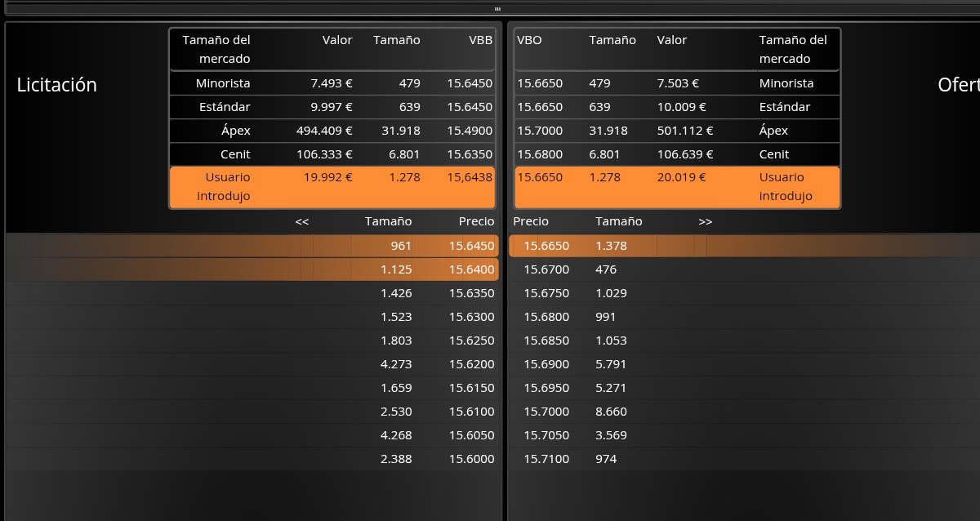Click Valor header in offer table
980x521 pixels.
(x=672, y=40)
